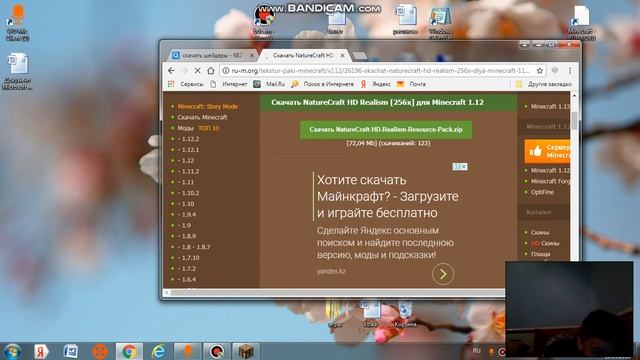This screenshot has width=640, height=360.
Task: Open the 'ТОП 10' mods link
Action: (x=209, y=128)
